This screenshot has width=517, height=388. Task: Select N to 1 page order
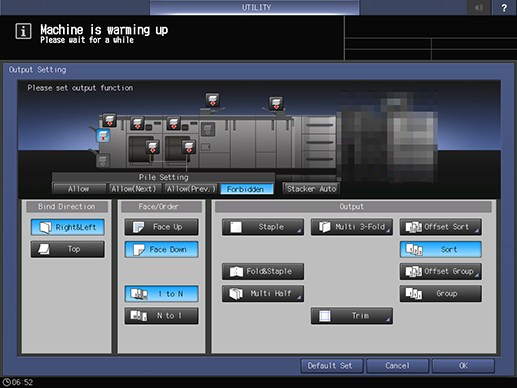coord(162,316)
